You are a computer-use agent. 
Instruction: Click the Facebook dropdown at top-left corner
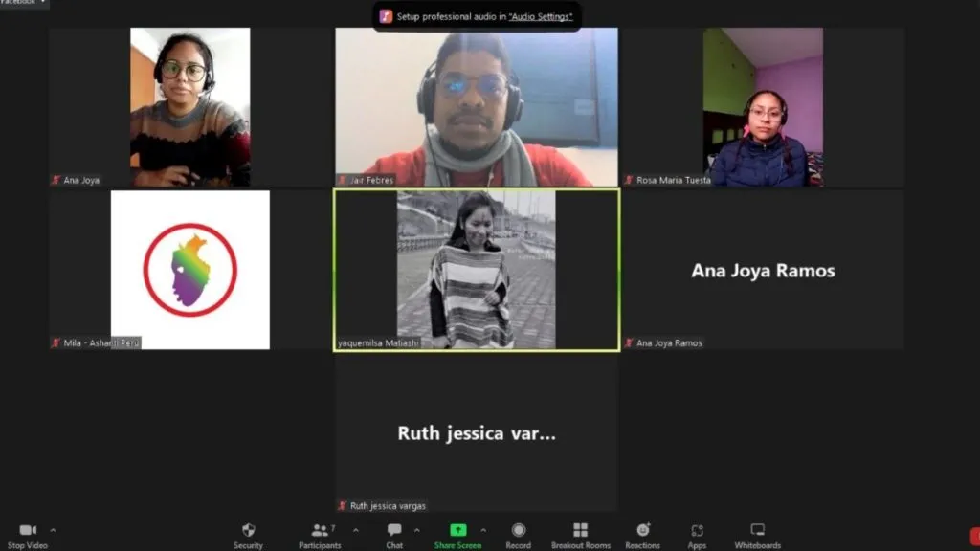point(23,3)
